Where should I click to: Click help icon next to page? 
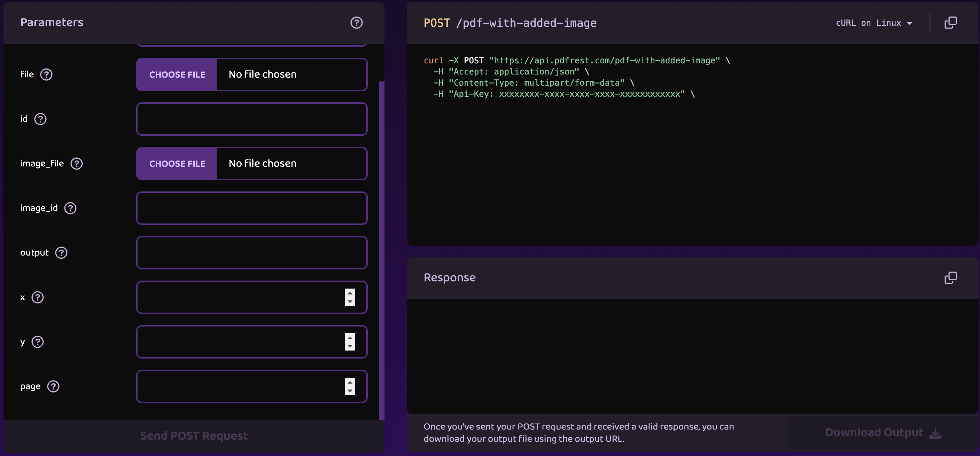pos(53,386)
